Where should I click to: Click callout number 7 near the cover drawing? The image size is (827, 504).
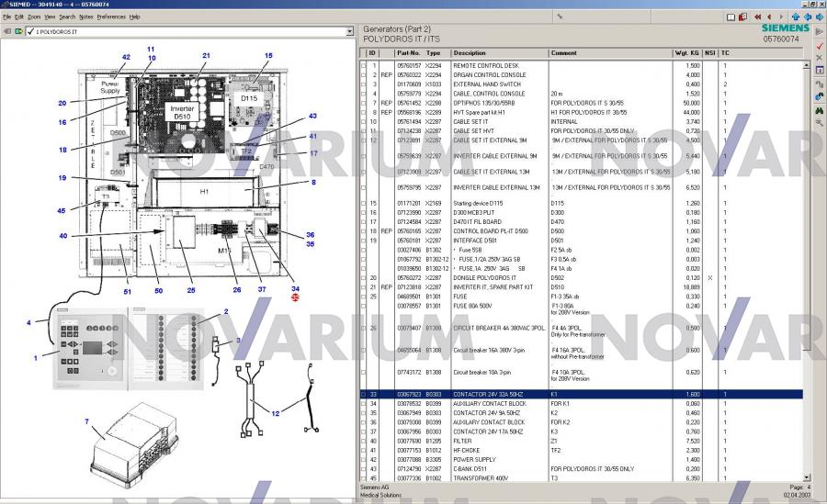[86, 421]
